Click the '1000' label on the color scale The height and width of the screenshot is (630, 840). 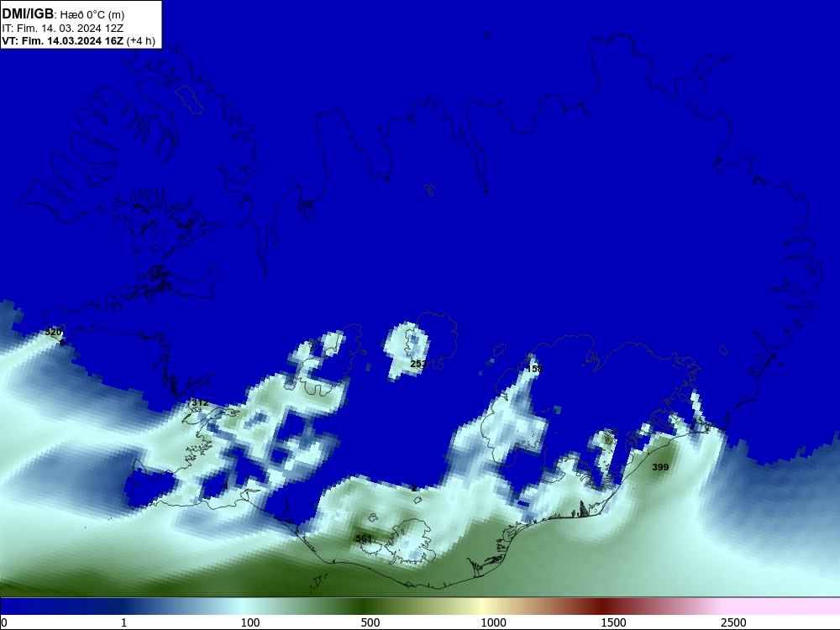(493, 622)
